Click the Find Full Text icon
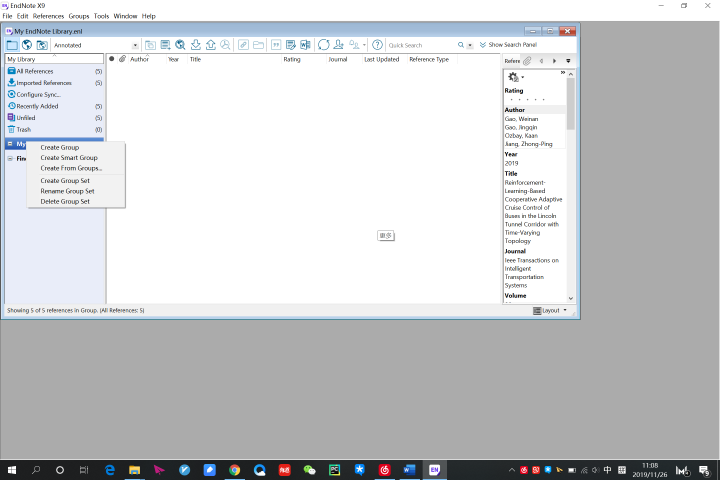Image resolution: width=720 pixels, height=480 pixels. pyautogui.click(x=225, y=45)
